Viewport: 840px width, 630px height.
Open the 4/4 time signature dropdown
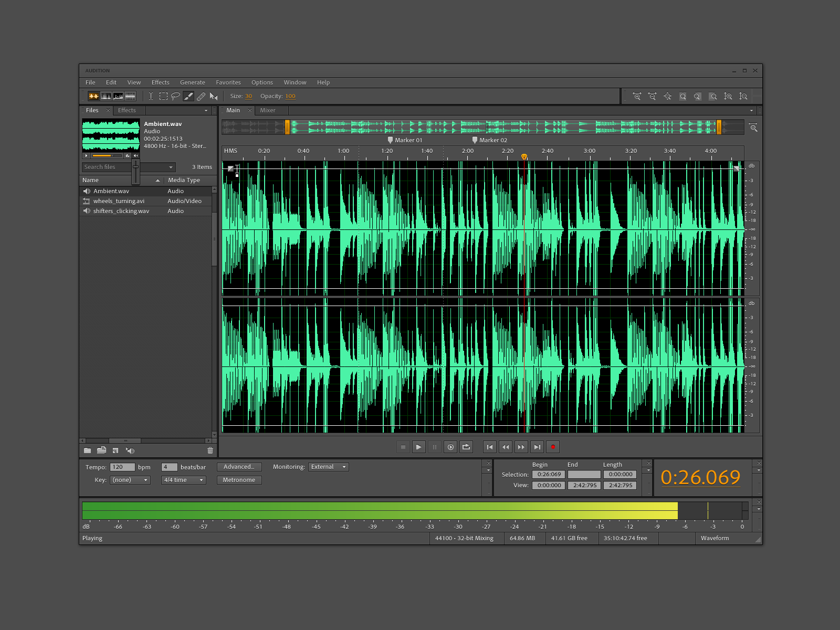183,480
